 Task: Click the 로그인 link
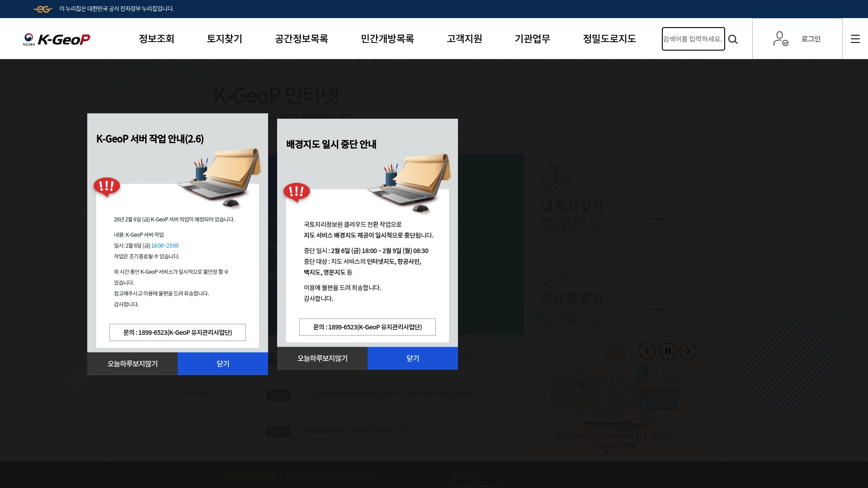click(x=811, y=39)
